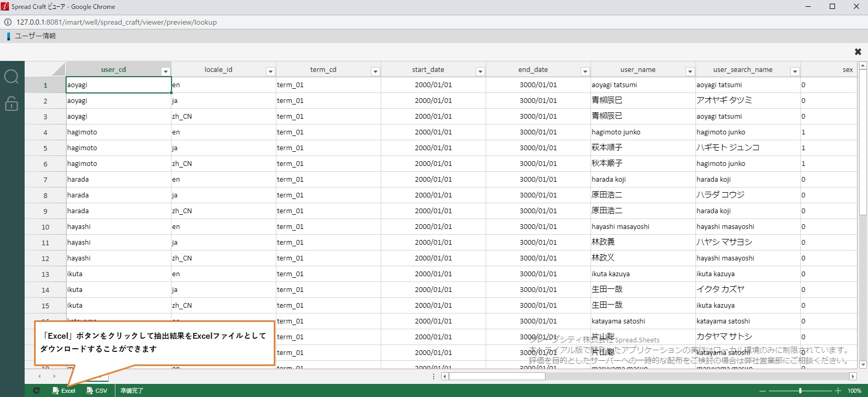
Task: Click the vertical scrollbar down arrow
Action: point(863,364)
